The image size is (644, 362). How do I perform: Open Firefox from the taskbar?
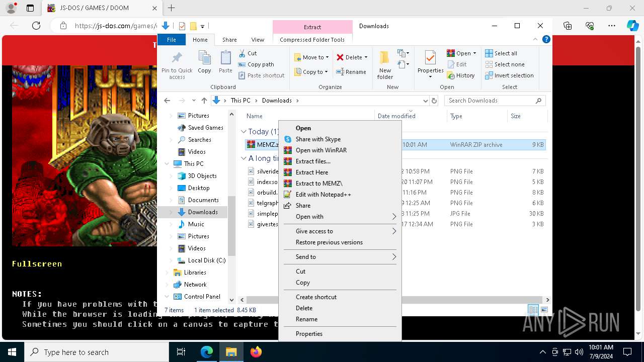click(x=256, y=352)
